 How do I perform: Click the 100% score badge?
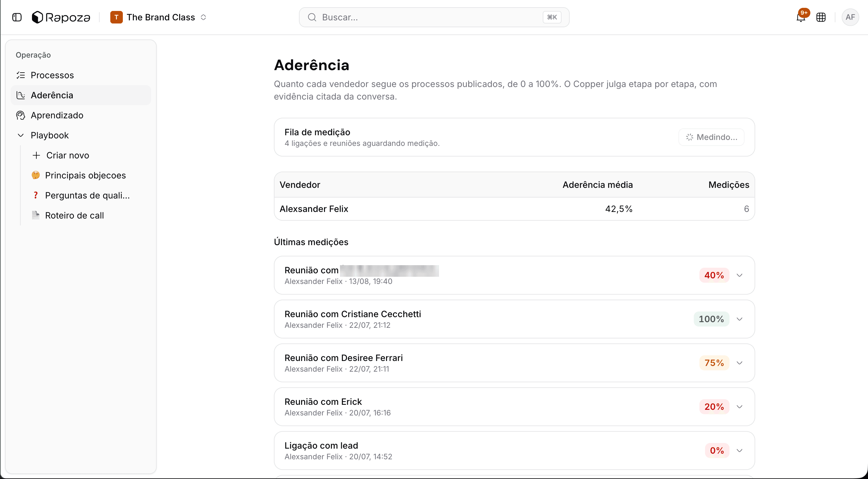tap(711, 319)
